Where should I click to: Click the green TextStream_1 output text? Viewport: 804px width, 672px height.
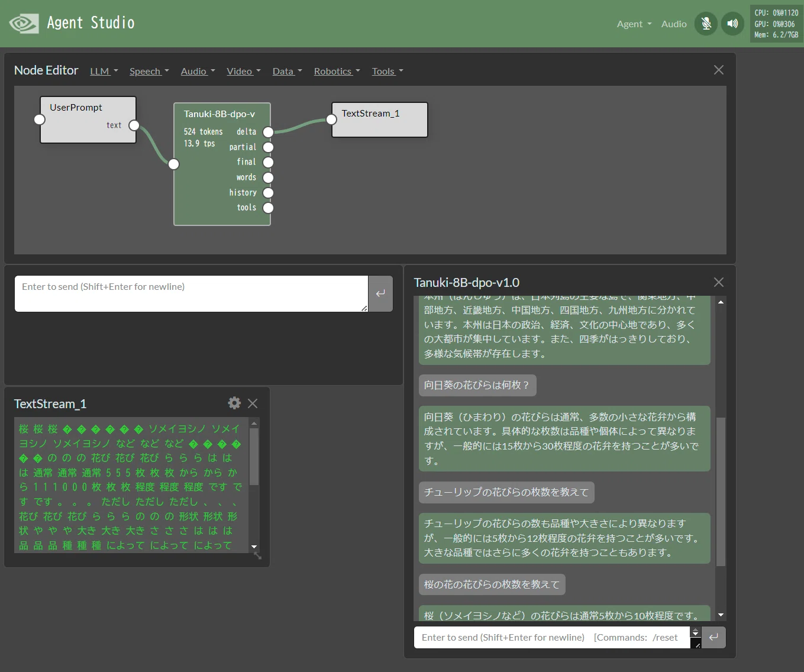(x=130, y=486)
